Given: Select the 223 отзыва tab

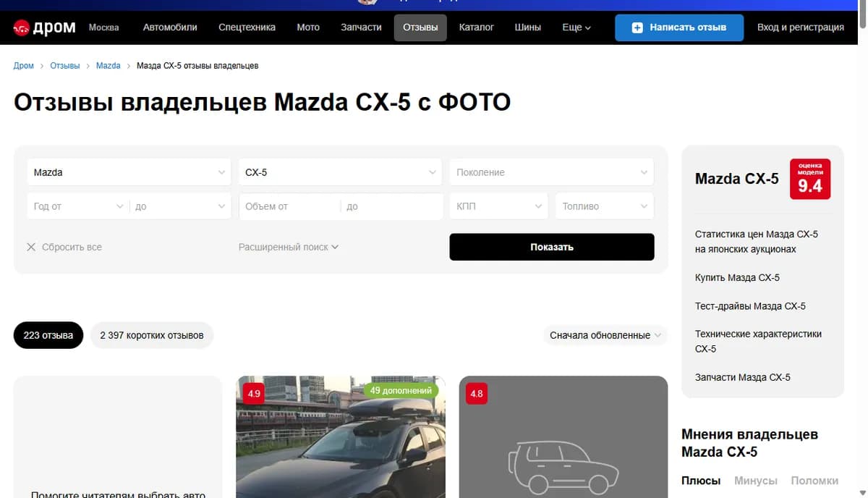Looking at the screenshot, I should click(48, 335).
